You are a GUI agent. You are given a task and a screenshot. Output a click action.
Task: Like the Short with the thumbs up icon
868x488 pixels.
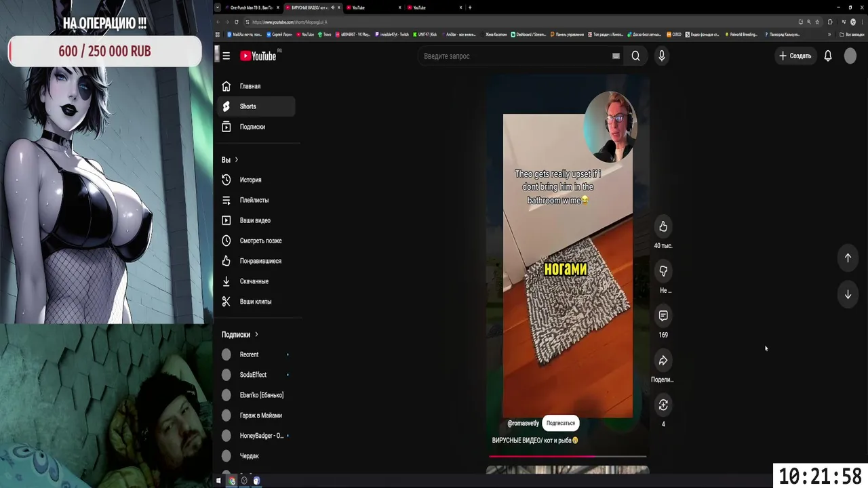(663, 227)
